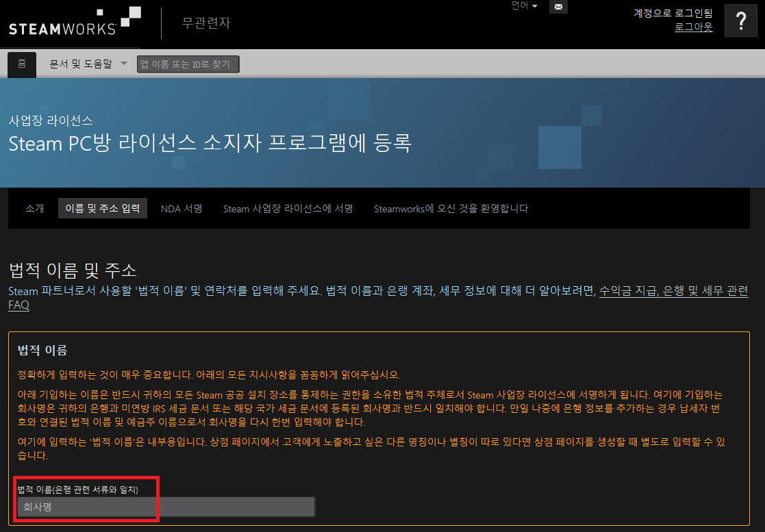Viewport: 765px width, 532px height.
Task: Go to the 홈 tab
Action: (22, 64)
